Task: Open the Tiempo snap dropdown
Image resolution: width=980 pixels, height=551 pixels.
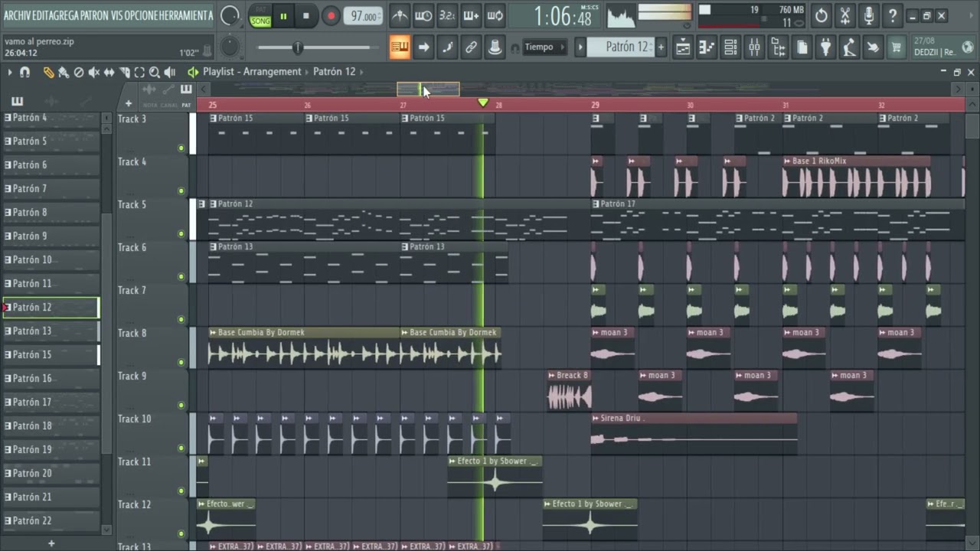Action: point(544,47)
